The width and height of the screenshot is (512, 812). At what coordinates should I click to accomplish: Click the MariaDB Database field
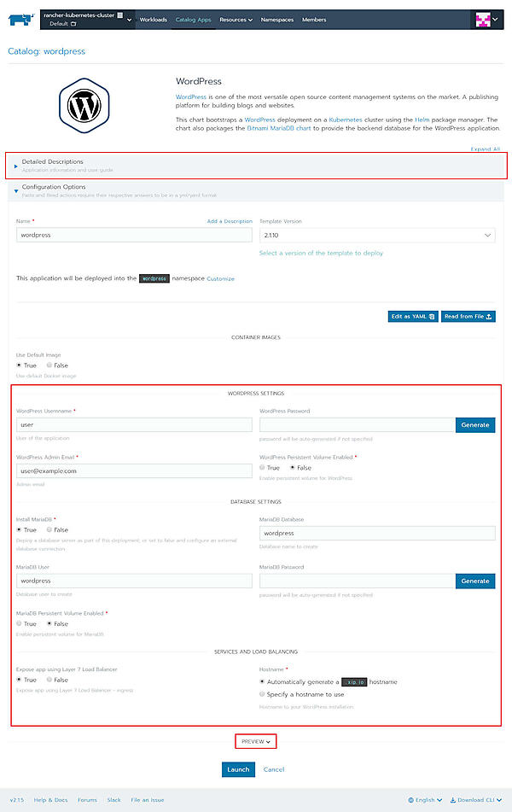[x=377, y=533]
